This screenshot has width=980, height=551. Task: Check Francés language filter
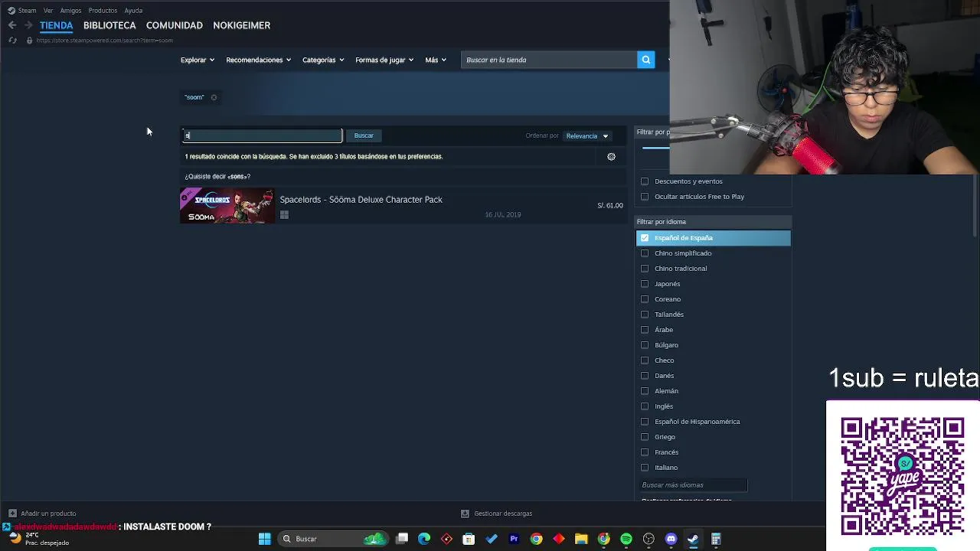pos(645,452)
